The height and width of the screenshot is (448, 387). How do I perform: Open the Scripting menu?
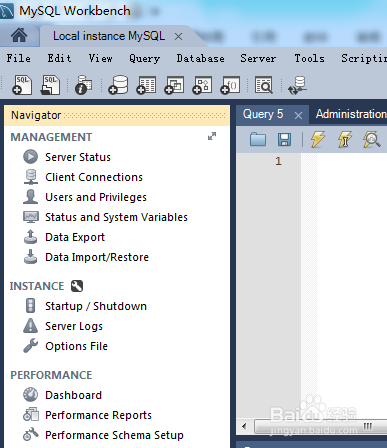pos(364,58)
